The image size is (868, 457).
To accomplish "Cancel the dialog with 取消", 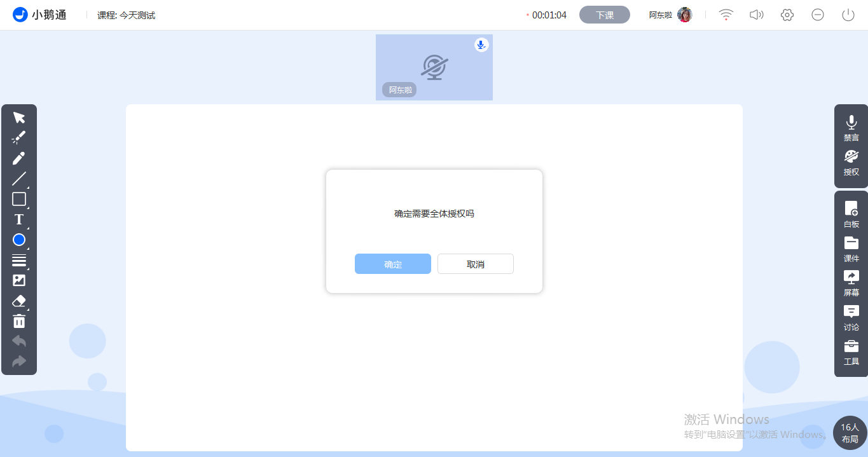I will pos(476,264).
